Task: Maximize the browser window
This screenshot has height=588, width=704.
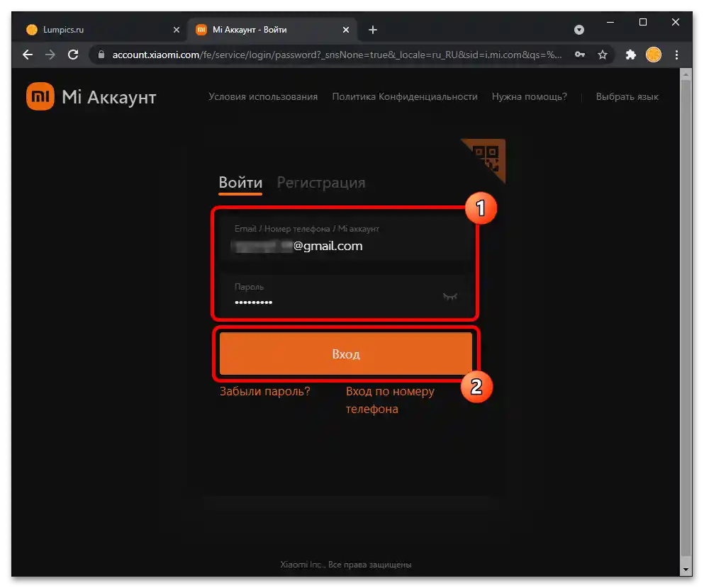Action: tap(643, 21)
